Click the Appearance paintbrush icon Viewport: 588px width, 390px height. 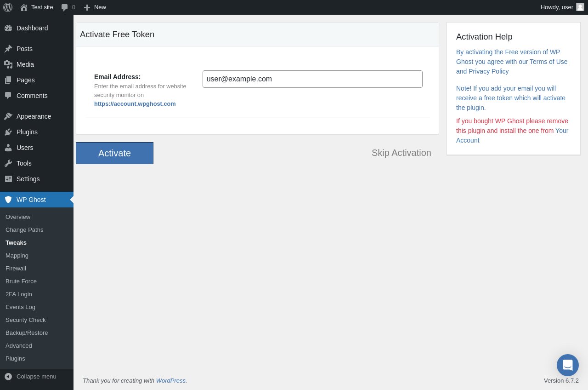pyautogui.click(x=8, y=116)
